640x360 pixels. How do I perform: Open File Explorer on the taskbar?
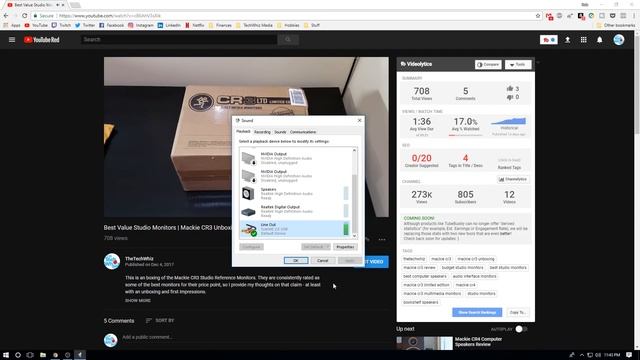pyautogui.click(x=43, y=355)
